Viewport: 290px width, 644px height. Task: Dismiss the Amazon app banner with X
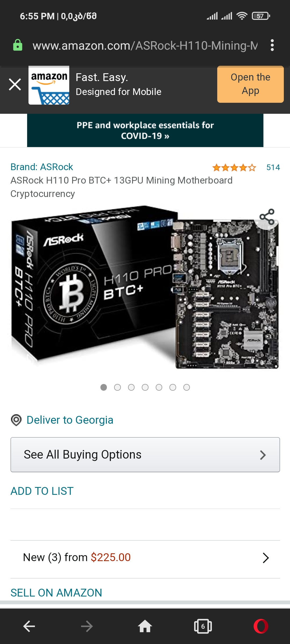pyautogui.click(x=15, y=84)
